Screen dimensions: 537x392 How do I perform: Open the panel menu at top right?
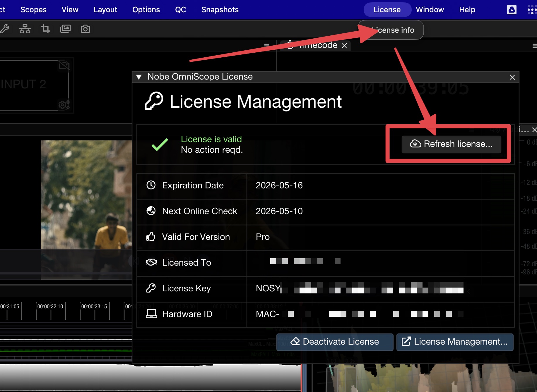pyautogui.click(x=534, y=46)
